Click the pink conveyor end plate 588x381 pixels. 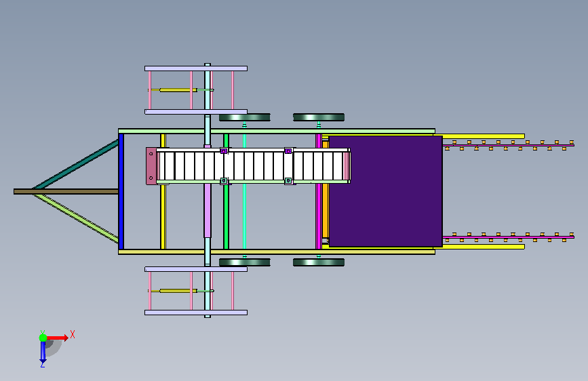click(x=151, y=165)
